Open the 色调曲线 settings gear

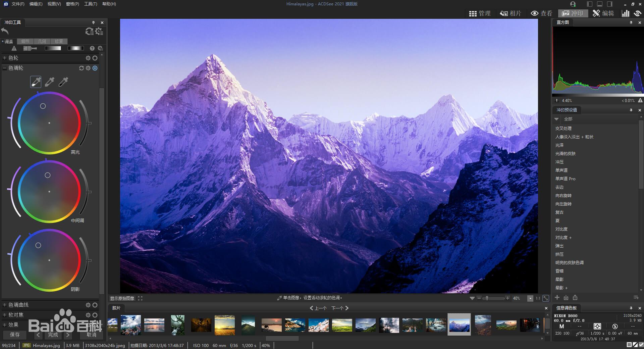(88, 305)
